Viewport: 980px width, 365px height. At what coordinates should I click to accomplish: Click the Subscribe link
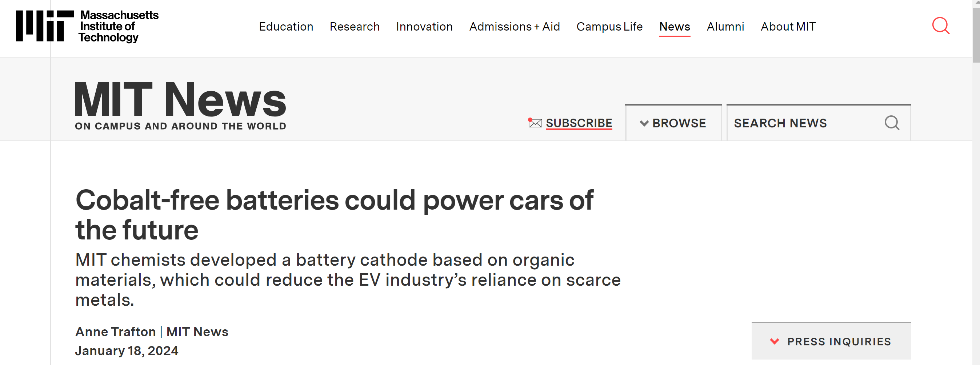579,123
